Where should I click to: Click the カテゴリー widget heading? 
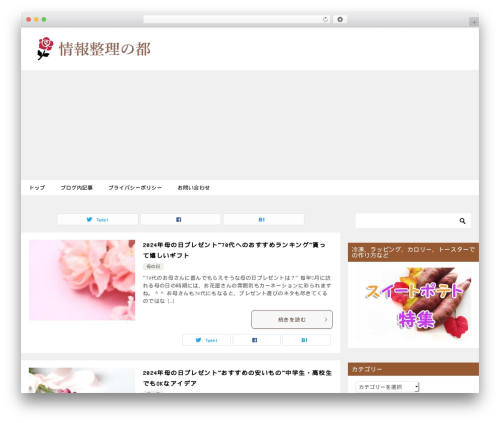click(413, 369)
